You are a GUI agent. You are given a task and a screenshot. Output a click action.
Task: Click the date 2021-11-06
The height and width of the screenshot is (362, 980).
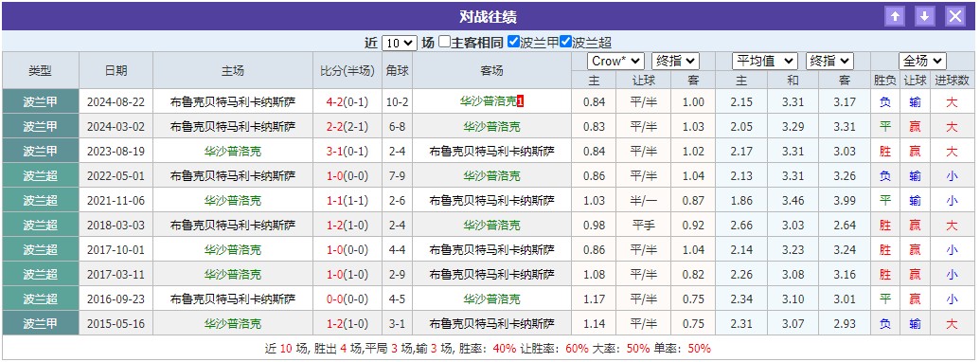pyautogui.click(x=116, y=201)
